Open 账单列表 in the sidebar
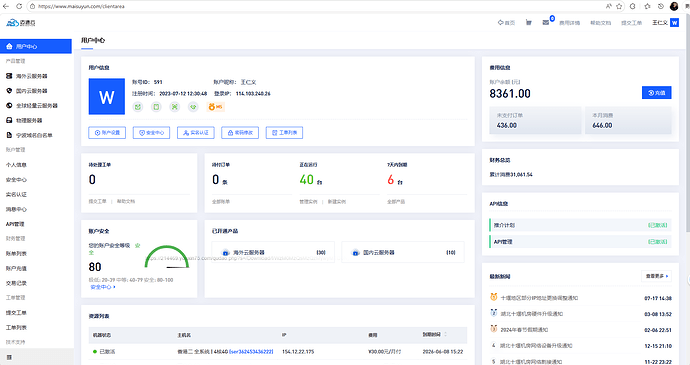 (x=16, y=254)
